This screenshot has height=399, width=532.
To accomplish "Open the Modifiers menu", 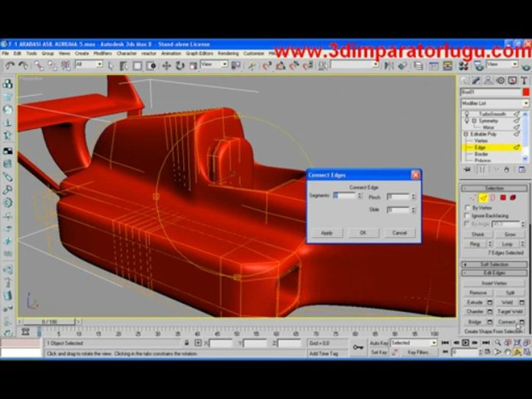I will [x=103, y=54].
